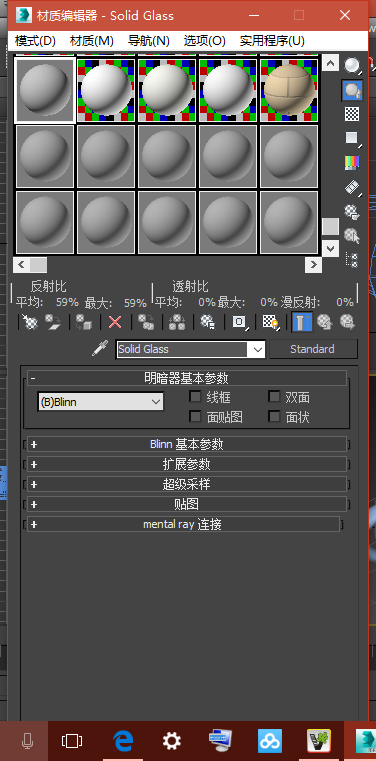Click Assign Material to Selection icon
This screenshot has width=376, height=761.
click(x=84, y=322)
